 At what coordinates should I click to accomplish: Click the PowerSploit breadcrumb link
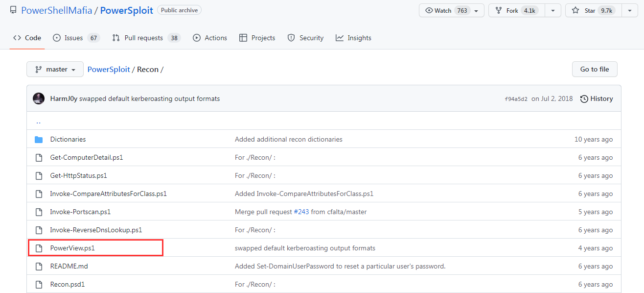click(109, 69)
